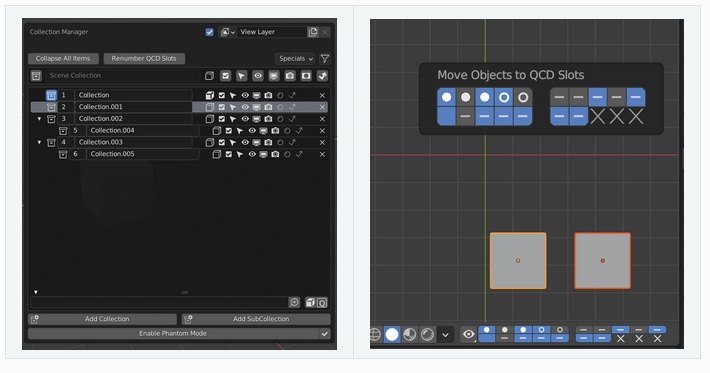Image resolution: width=710 pixels, height=373 pixels.
Task: Toggle eye visibility for Collection.004
Action: 252,131
